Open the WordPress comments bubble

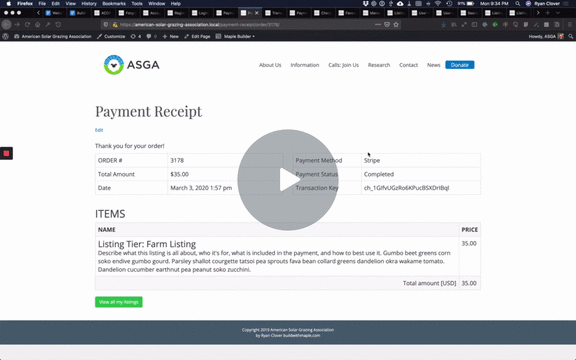(x=151, y=36)
